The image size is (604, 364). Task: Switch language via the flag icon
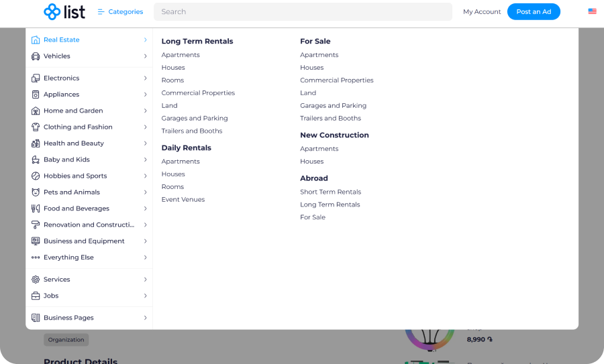[x=593, y=11]
